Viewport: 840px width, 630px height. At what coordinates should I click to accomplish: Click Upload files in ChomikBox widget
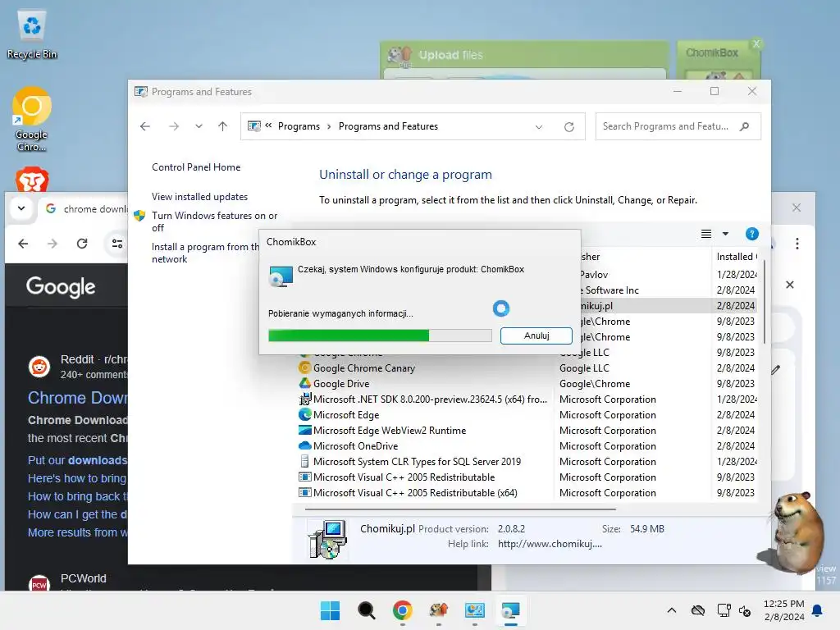pyautogui.click(x=450, y=55)
